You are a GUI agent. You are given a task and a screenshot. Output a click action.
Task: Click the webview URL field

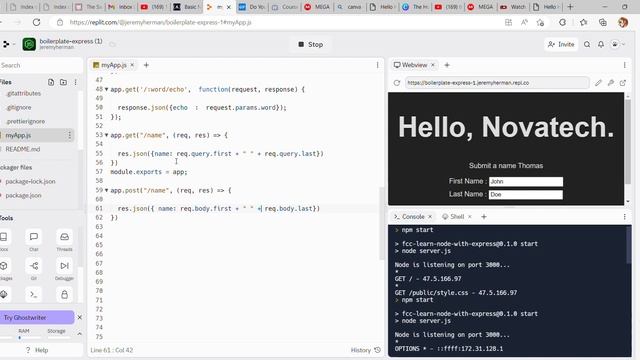[x=497, y=83]
